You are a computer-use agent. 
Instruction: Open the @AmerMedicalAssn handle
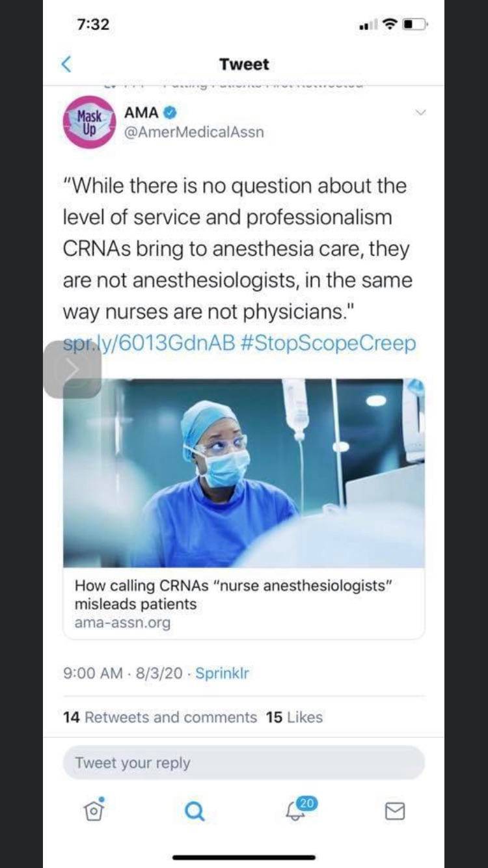pos(195,132)
